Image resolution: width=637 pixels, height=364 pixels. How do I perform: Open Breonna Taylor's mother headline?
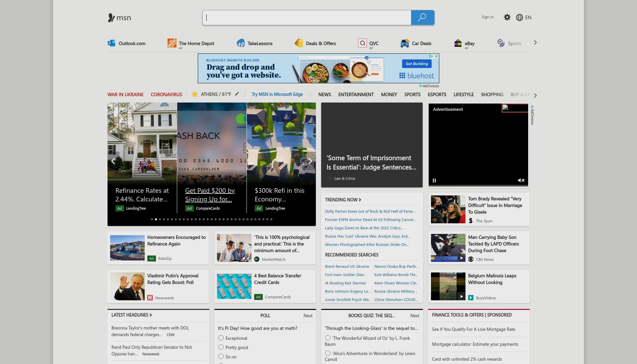tap(150, 331)
